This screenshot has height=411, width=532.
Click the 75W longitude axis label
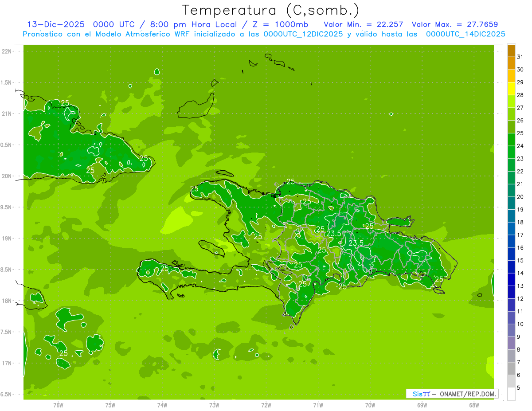coord(110,405)
